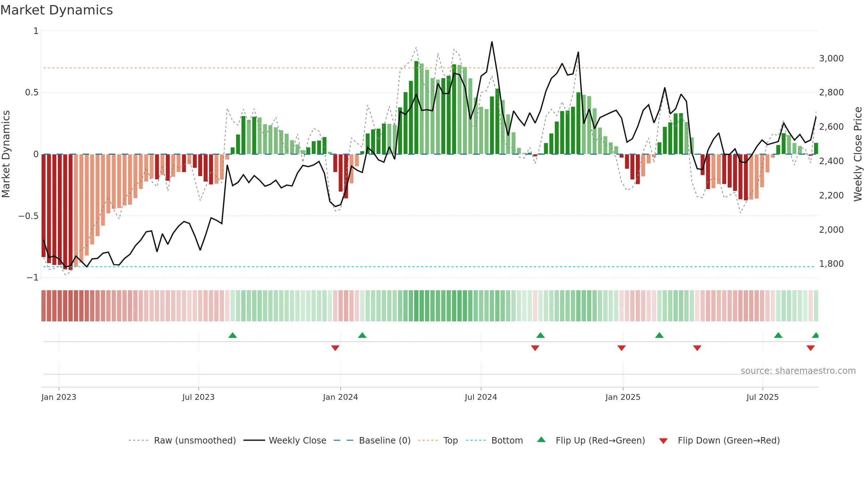Toggle the Bottom legend entry
The width and height of the screenshot is (868, 488).
point(494,440)
